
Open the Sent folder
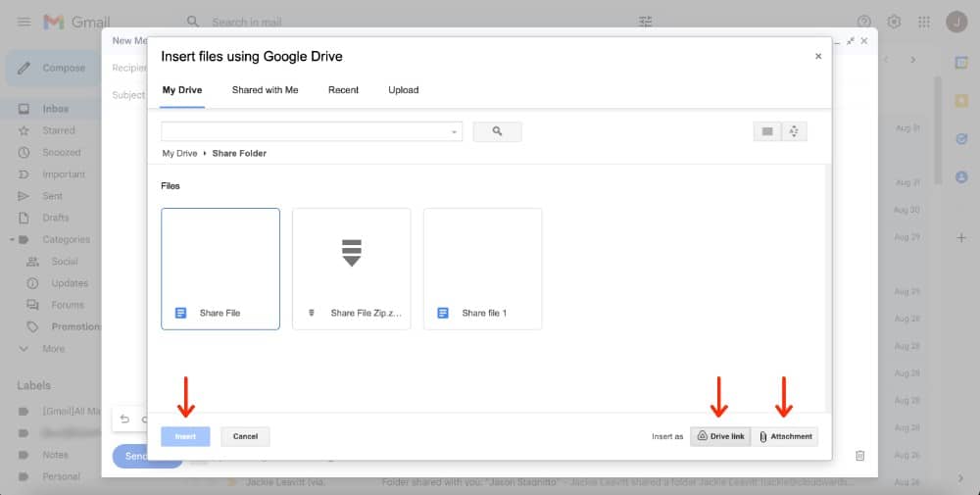coord(51,196)
